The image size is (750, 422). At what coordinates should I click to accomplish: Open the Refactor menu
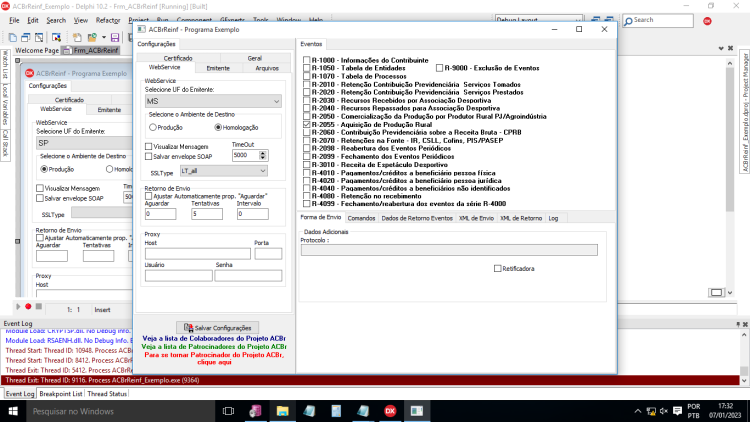108,20
